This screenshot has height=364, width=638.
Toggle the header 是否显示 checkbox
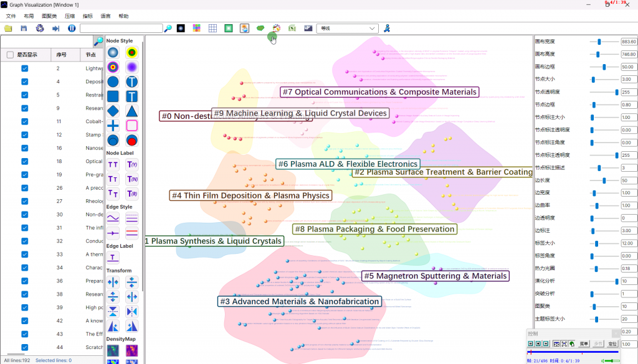pyautogui.click(x=10, y=55)
